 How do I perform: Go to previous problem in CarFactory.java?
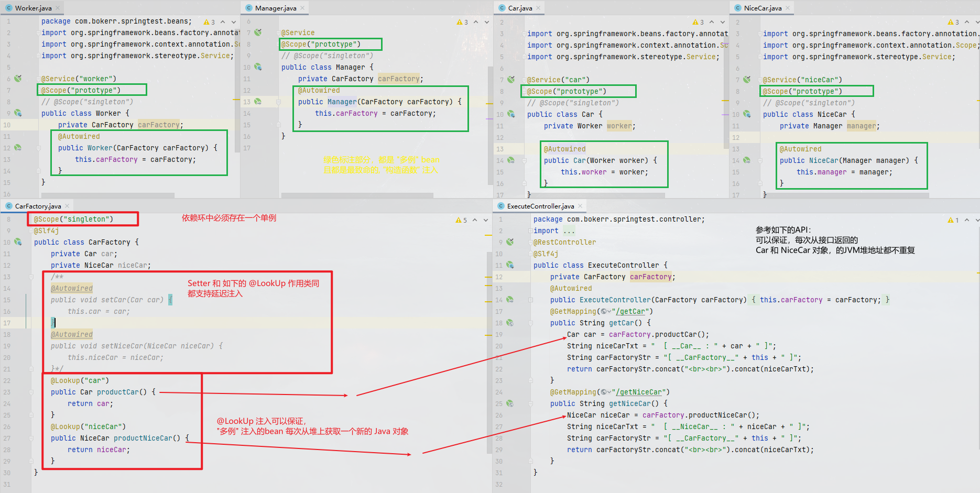coord(475,220)
